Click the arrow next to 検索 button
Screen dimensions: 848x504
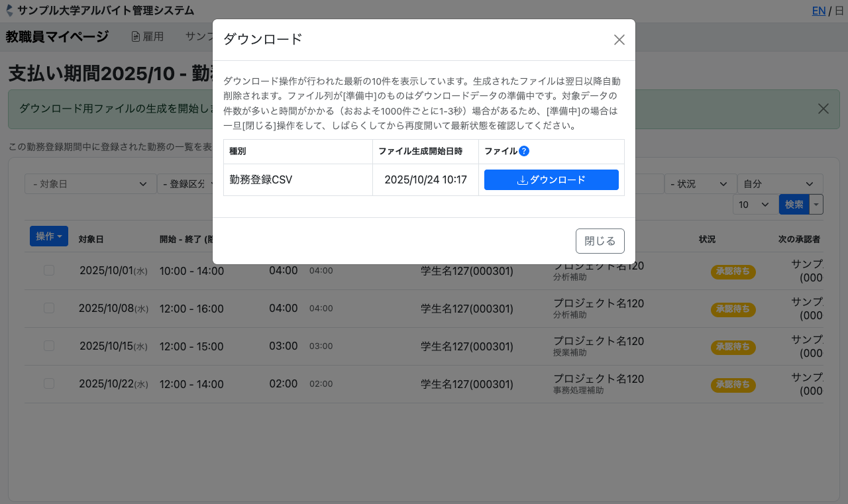pyautogui.click(x=816, y=205)
